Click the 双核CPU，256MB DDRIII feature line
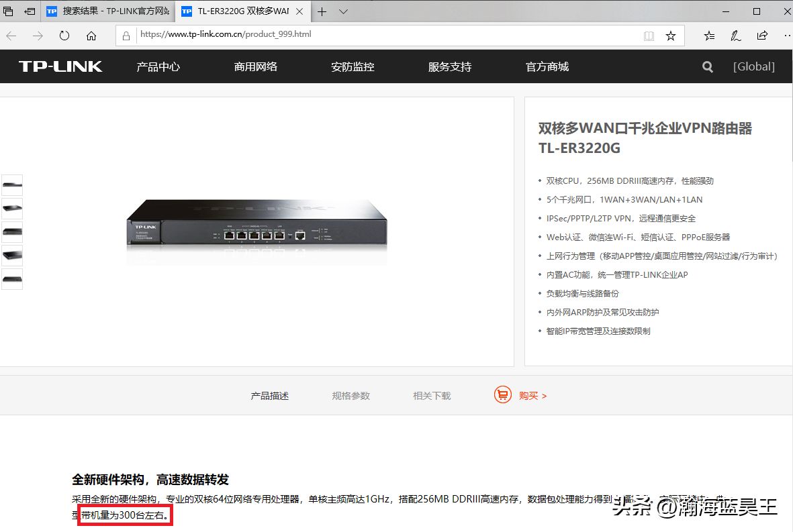 pyautogui.click(x=630, y=181)
